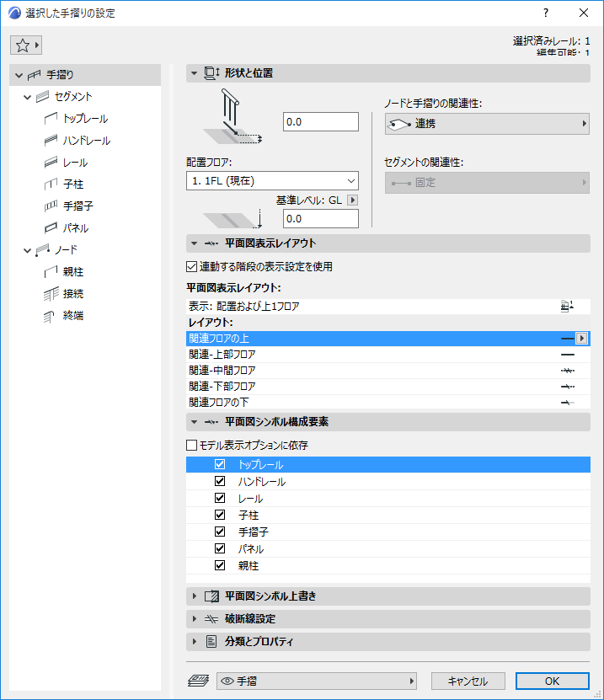
Task: Collapse the 平面図表示レイアウト panel
Action: tap(194, 243)
